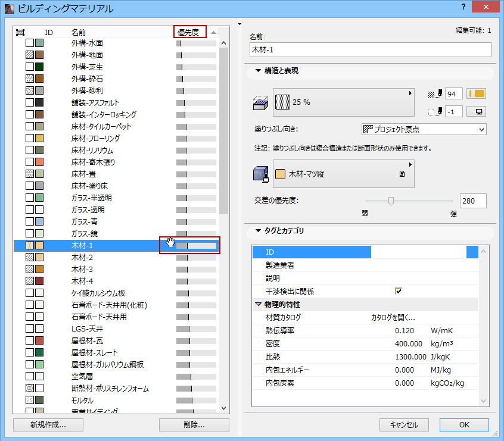
Task: Click the ArchiCAD logo in the title bar
Action: pyautogui.click(x=10, y=8)
